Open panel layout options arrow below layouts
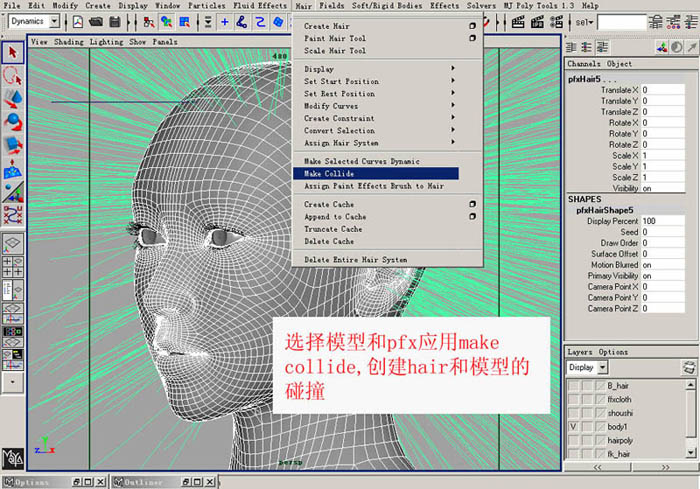Screen dimensions: 700x489 (12, 382)
